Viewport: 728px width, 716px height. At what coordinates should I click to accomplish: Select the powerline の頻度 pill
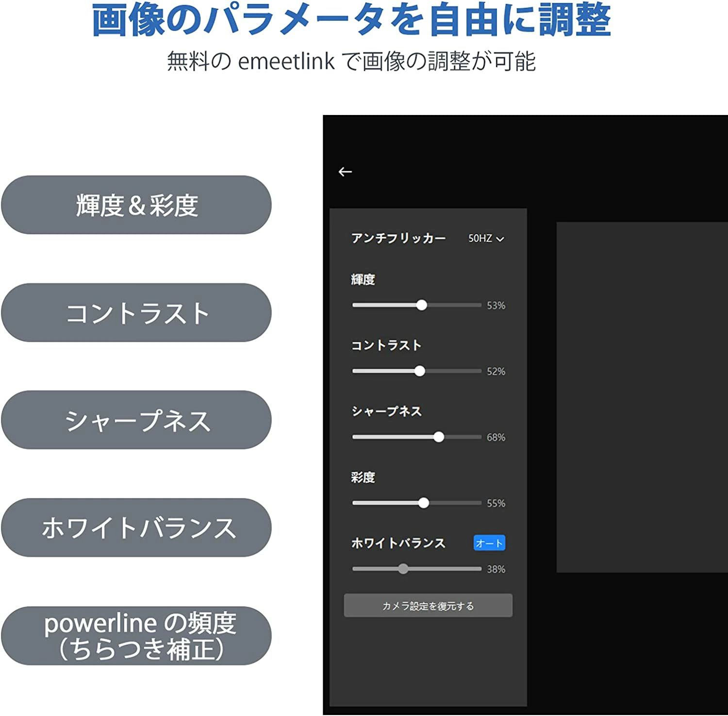[x=136, y=635]
